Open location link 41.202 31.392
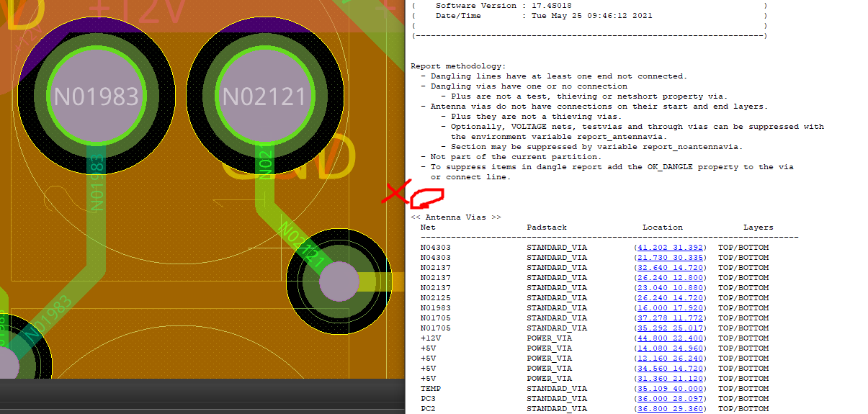The height and width of the screenshot is (414, 868). pyautogui.click(x=671, y=247)
